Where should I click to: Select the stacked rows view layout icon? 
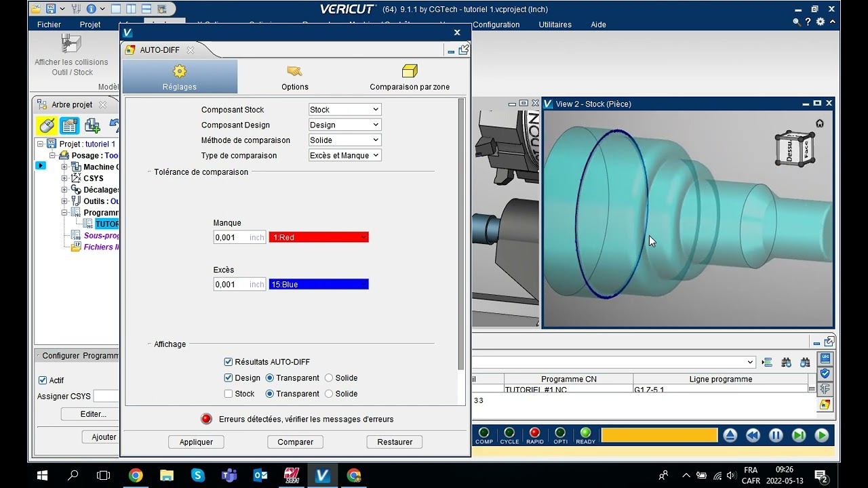(x=146, y=9)
